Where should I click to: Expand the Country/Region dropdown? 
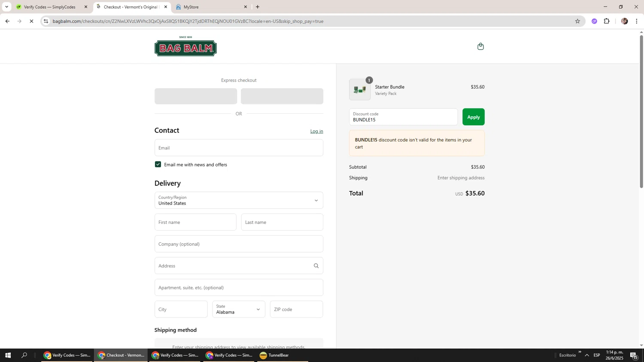(x=239, y=200)
